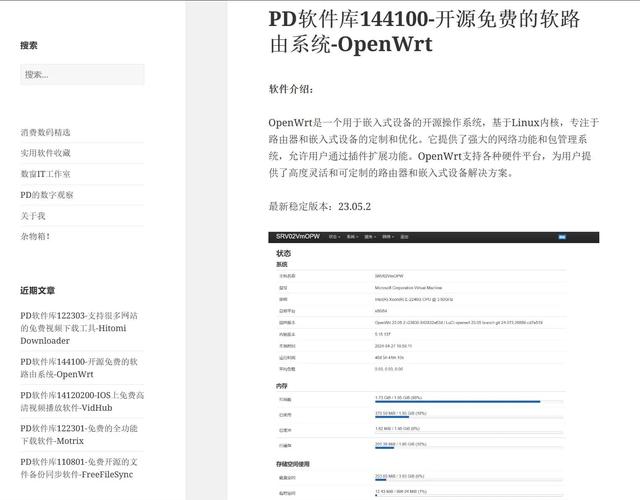This screenshot has width=640, height=500.
Task: Click the 最新稳定版本:23.05.2 text
Action: point(320,206)
